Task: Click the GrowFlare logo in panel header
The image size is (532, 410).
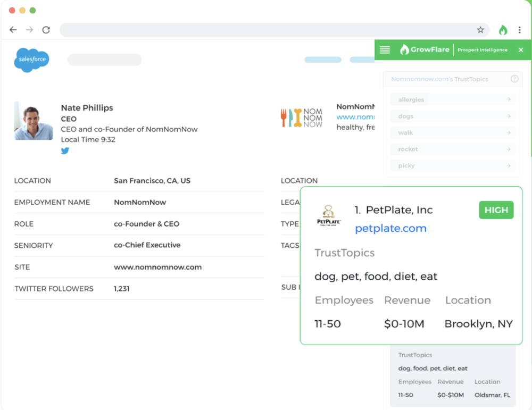Action: pos(425,49)
